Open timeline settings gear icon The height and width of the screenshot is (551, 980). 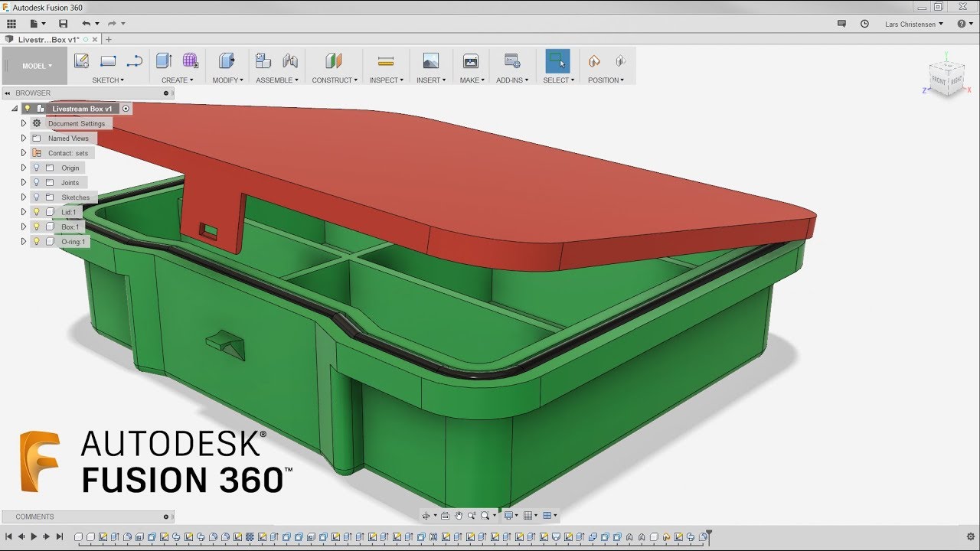click(x=971, y=536)
